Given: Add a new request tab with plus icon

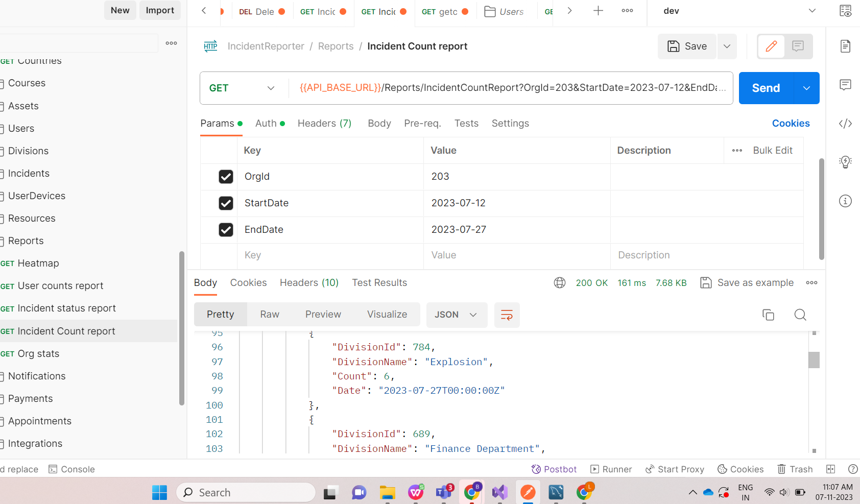Looking at the screenshot, I should pos(598,11).
